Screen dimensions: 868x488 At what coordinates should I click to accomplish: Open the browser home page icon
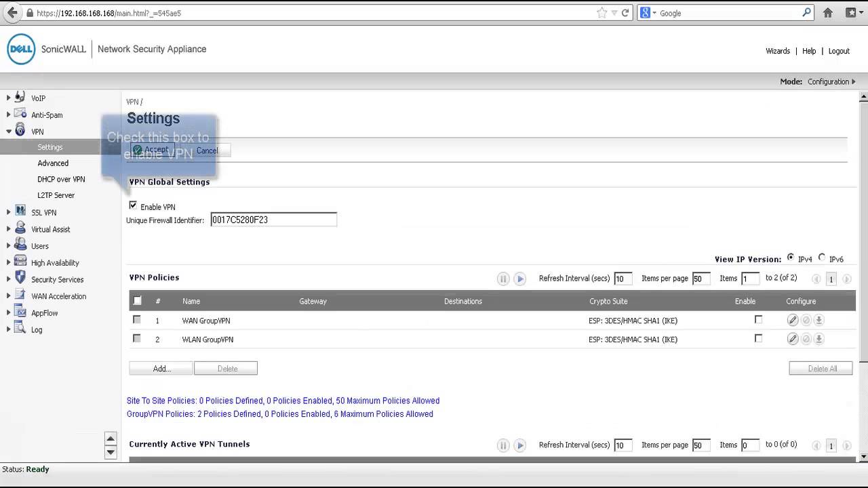click(827, 13)
